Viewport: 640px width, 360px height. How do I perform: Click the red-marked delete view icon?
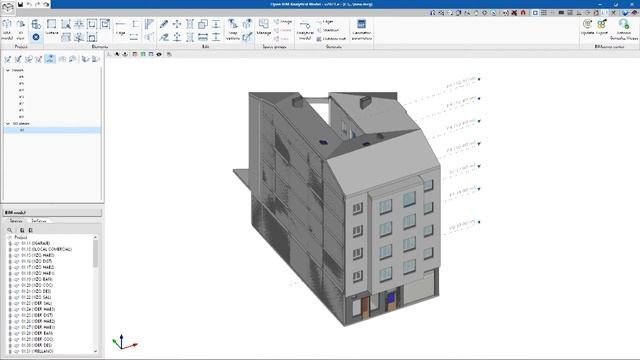coord(39,59)
